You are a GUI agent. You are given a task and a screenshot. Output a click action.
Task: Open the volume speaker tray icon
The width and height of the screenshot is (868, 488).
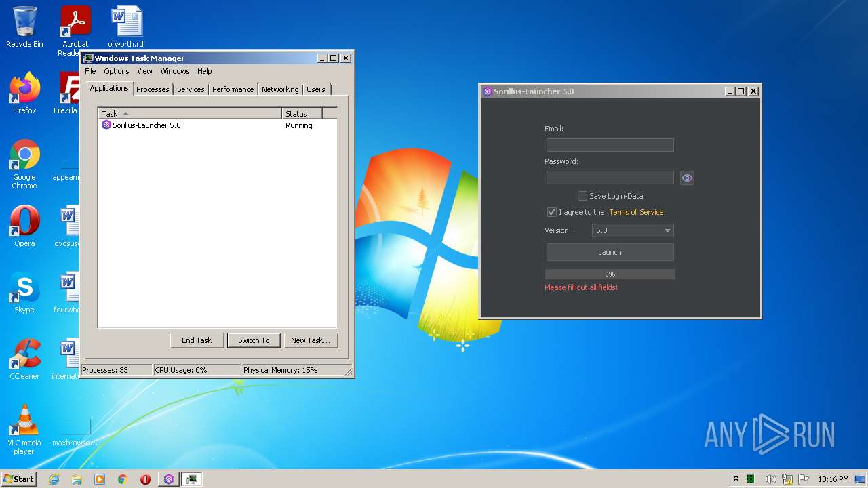(771, 479)
